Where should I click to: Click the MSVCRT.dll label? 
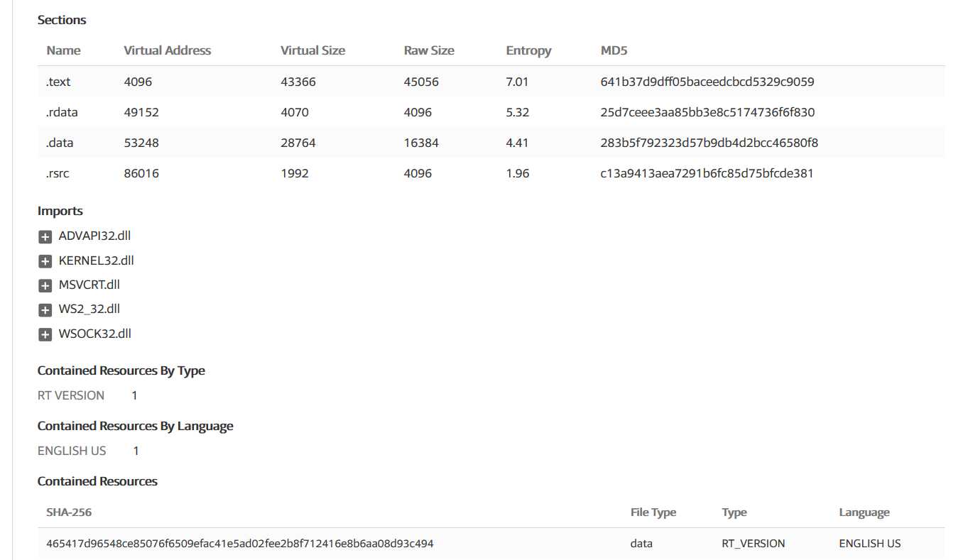pyautogui.click(x=89, y=285)
